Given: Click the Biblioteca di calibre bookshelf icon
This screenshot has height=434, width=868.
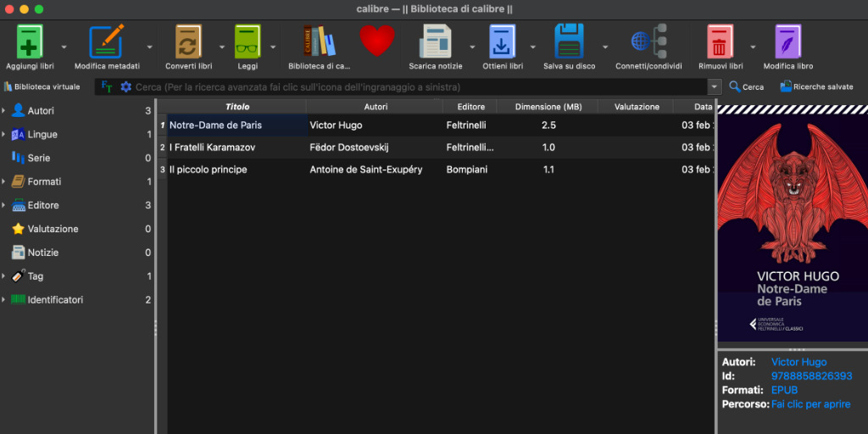Looking at the screenshot, I should coord(319,41).
